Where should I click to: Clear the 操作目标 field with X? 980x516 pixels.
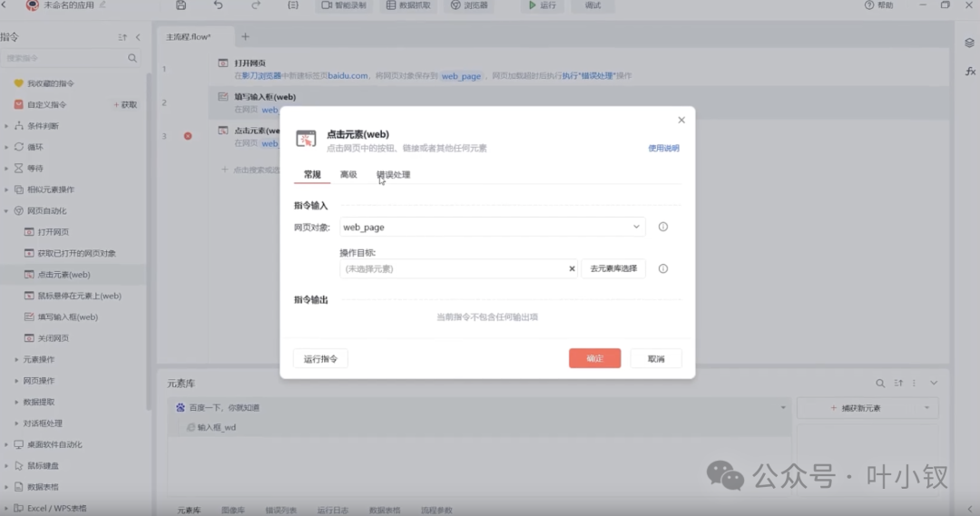coord(572,268)
